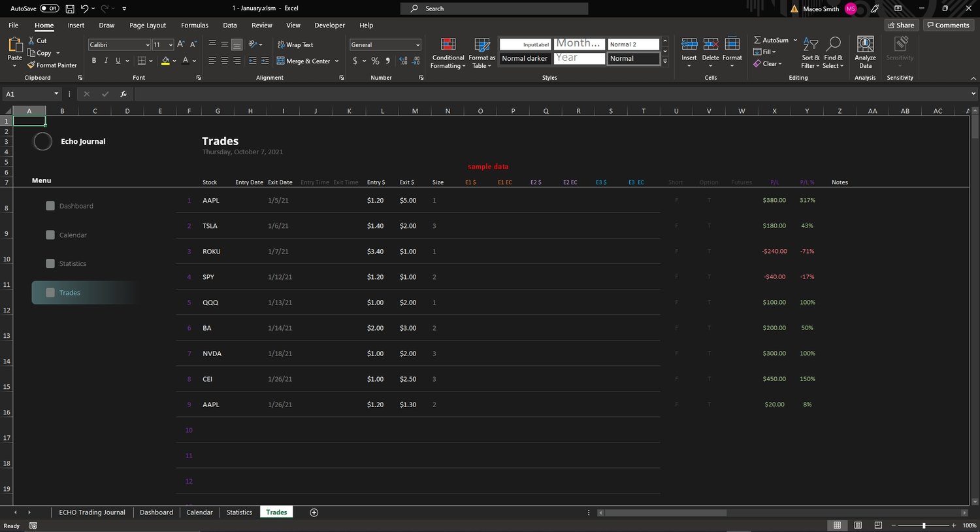The width and height of the screenshot is (980, 532).
Task: Click the AutoSum button
Action: click(771, 40)
